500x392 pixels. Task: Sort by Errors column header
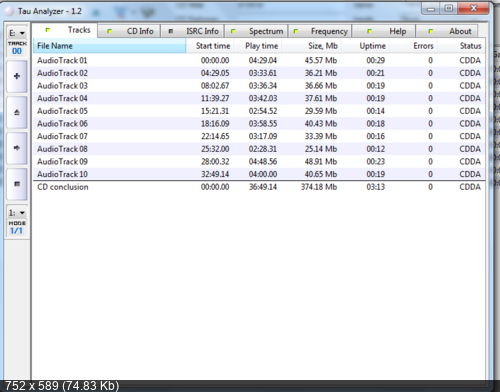[414, 46]
